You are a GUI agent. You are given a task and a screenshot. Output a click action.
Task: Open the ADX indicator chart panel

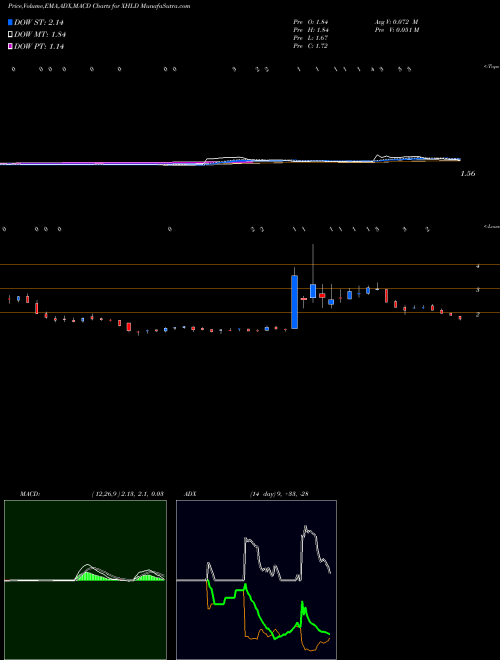[256, 580]
